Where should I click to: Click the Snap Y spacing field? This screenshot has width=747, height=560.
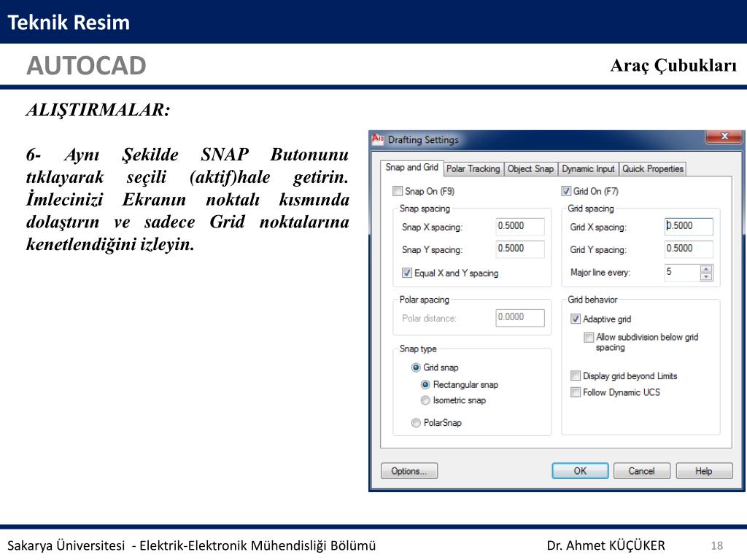[519, 249]
